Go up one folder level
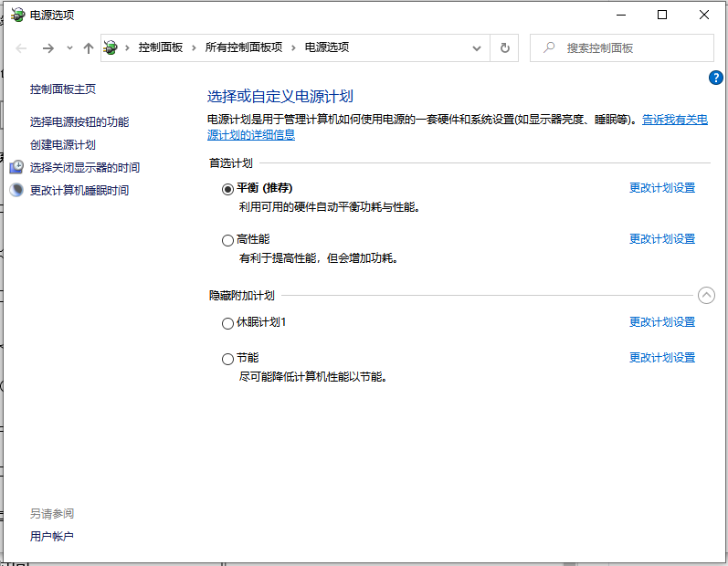 (x=88, y=48)
